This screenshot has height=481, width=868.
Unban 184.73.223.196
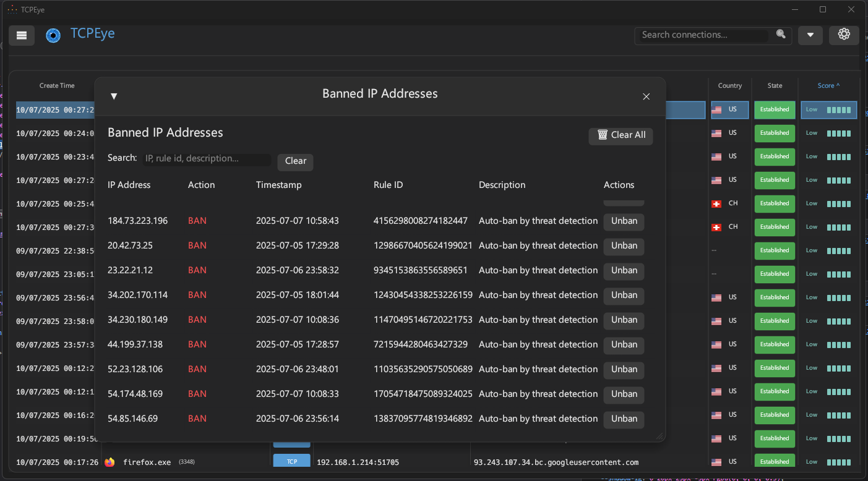click(624, 221)
